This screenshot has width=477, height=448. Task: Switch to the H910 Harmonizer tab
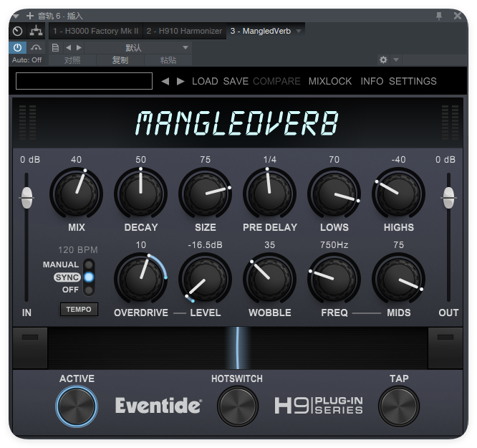[184, 31]
